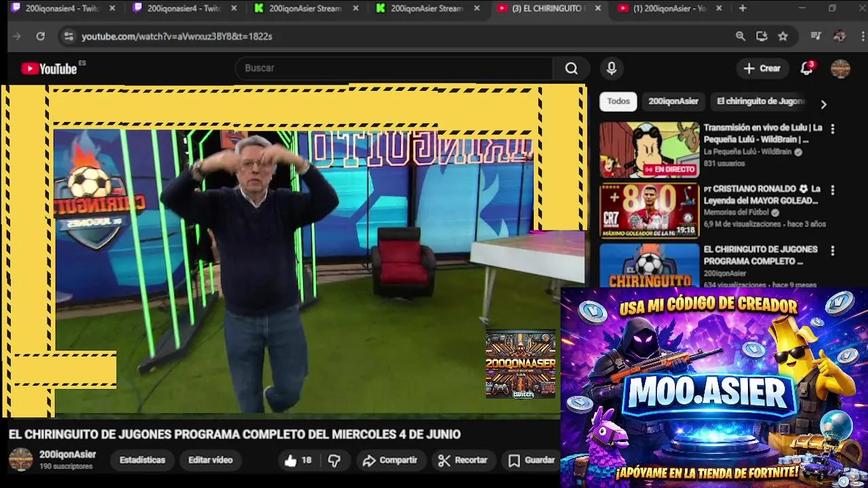The height and width of the screenshot is (488, 868).
Task: Click 'Memorias del Fútbol' channel name
Action: [736, 213]
